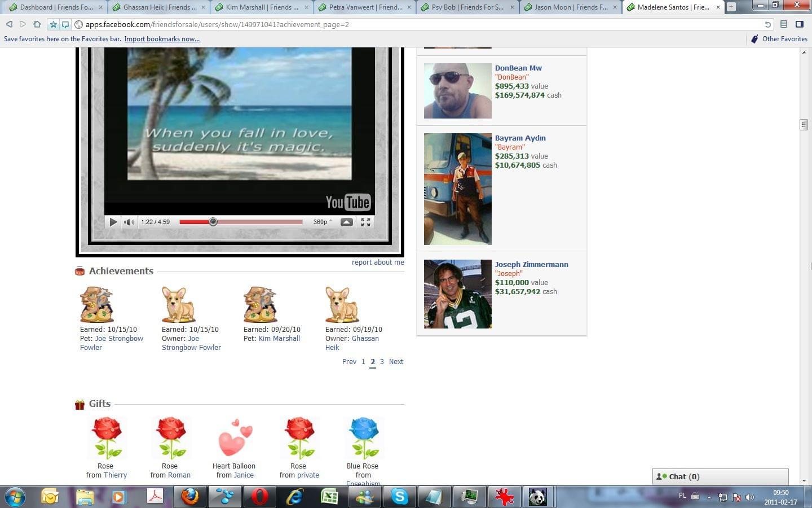The width and height of the screenshot is (812, 508).
Task: Mute the video with the speaker icon
Action: pos(129,222)
